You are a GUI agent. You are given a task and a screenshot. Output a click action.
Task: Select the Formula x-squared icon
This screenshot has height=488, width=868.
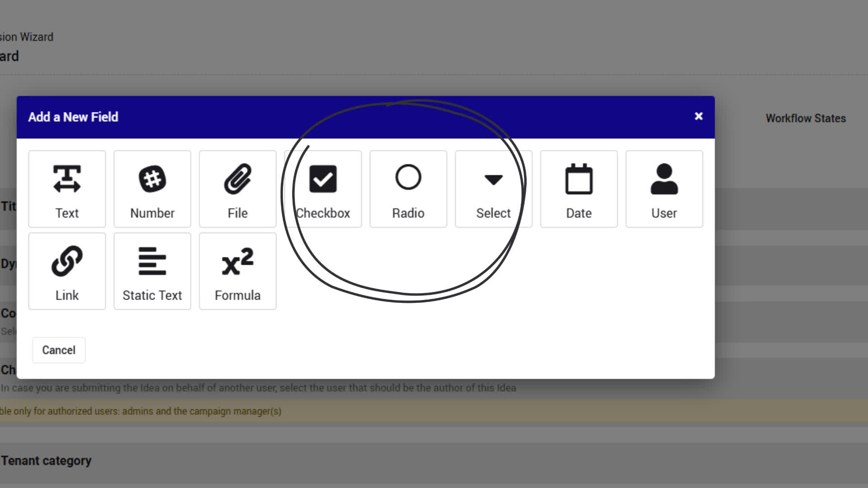click(x=237, y=261)
